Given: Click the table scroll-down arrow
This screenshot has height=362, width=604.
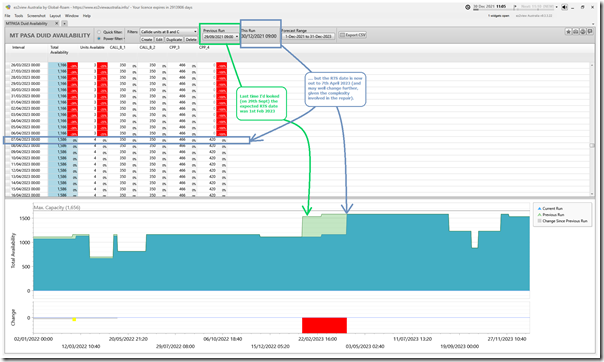Looking at the screenshot, I should point(592,194).
